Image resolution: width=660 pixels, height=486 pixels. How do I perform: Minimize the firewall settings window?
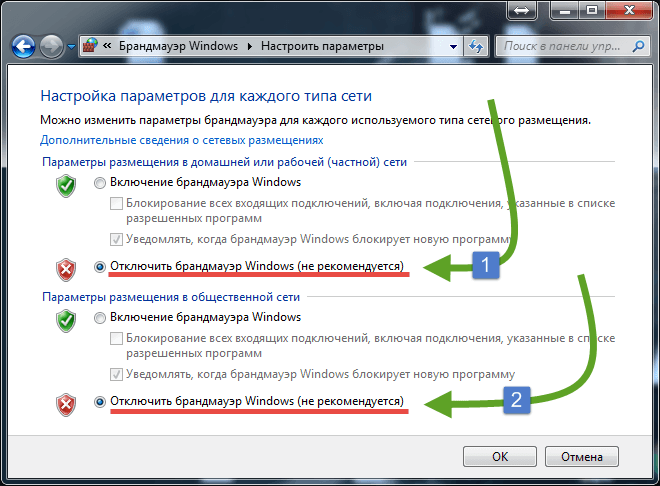(564, 11)
